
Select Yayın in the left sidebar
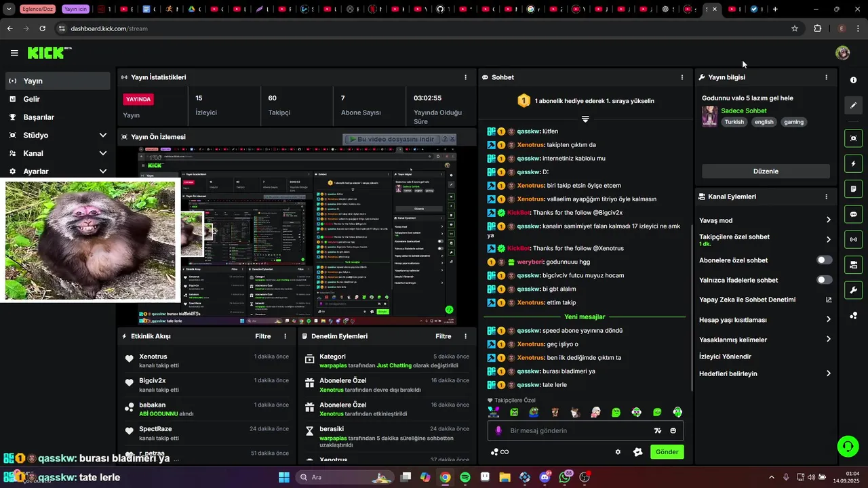pos(58,81)
